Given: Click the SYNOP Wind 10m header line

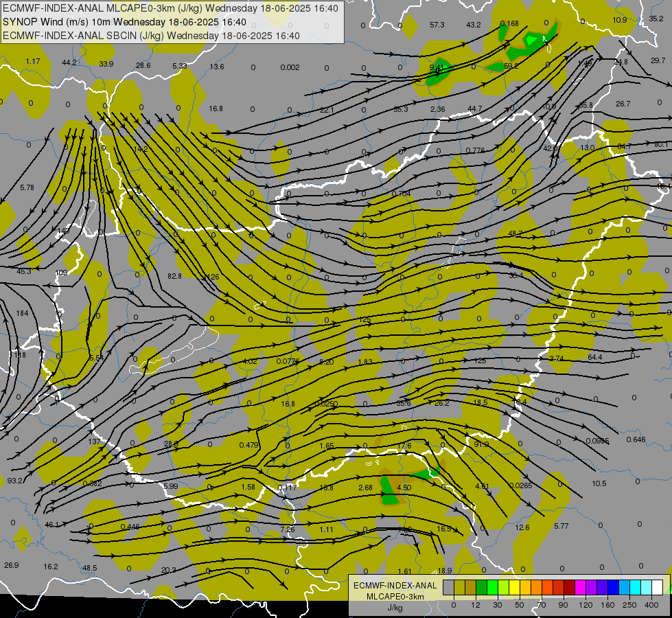Looking at the screenshot, I should coord(124,22).
